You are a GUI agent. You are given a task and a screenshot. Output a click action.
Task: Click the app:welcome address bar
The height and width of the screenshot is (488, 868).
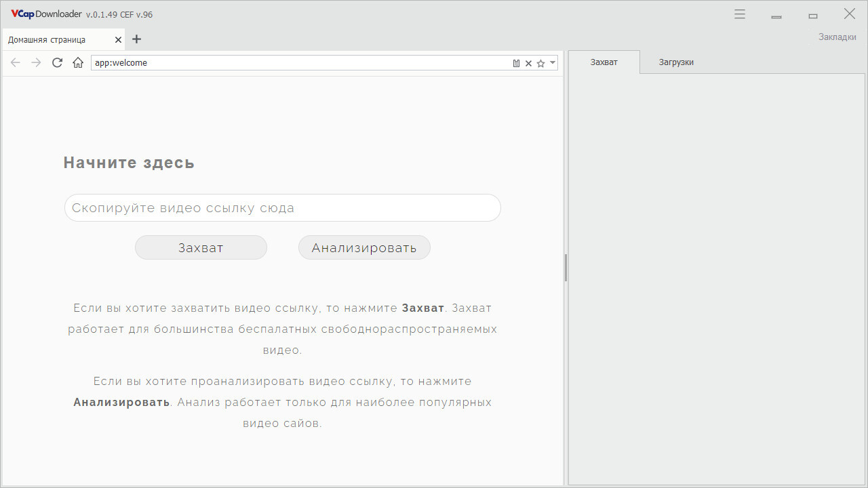click(x=302, y=62)
